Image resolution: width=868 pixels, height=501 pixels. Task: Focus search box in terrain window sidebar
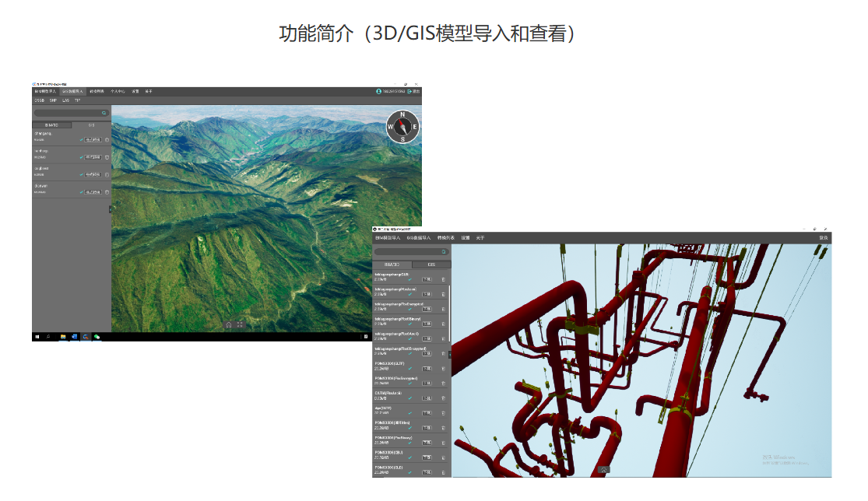tap(72, 113)
